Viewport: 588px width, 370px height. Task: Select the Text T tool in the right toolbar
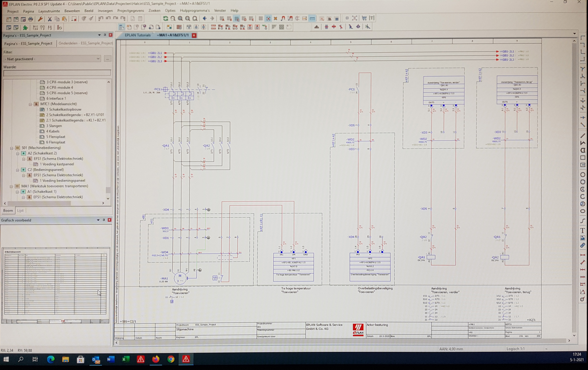click(x=583, y=231)
